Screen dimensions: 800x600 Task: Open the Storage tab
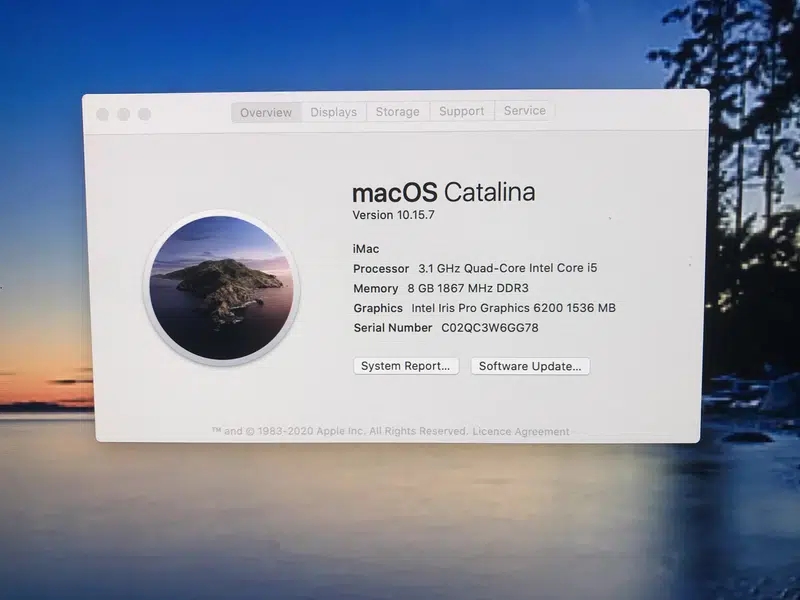397,111
